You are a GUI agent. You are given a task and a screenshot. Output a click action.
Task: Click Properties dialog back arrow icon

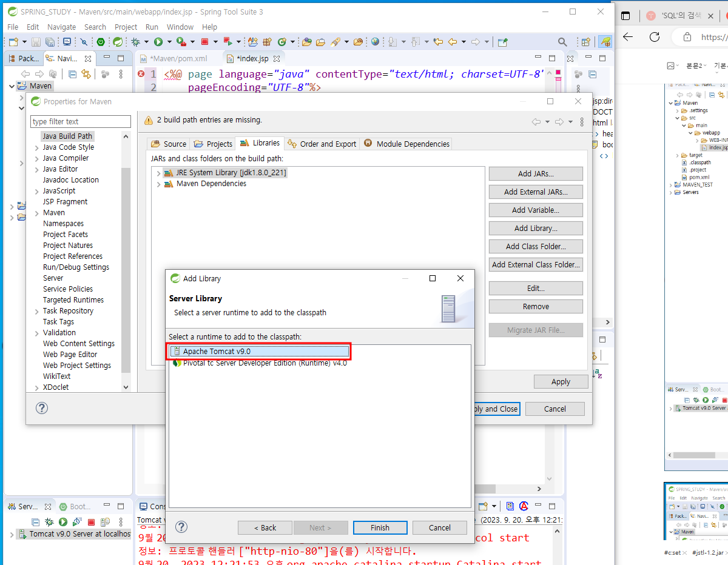point(536,121)
